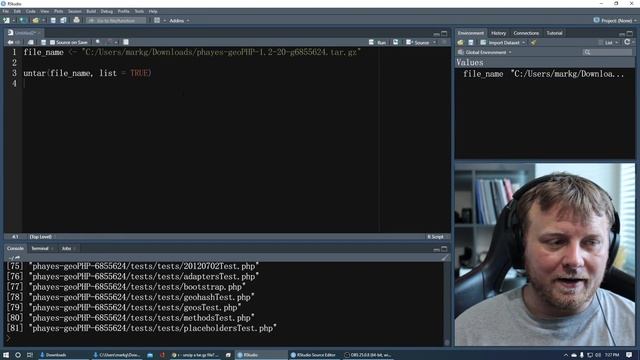
Task: Open the Session menu
Action: click(x=74, y=11)
